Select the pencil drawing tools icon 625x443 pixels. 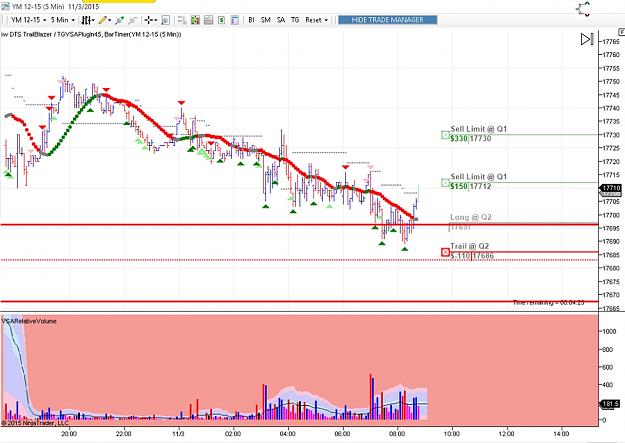click(102, 20)
